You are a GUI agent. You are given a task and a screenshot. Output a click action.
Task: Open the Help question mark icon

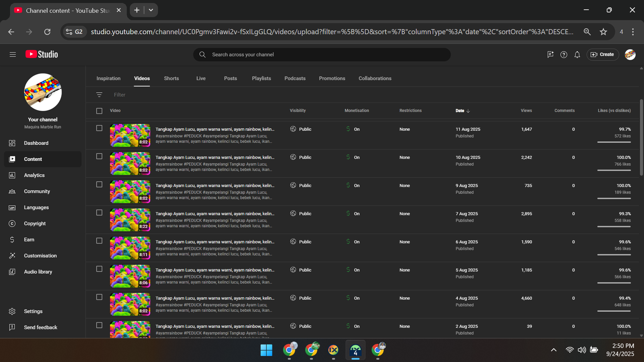click(x=564, y=55)
